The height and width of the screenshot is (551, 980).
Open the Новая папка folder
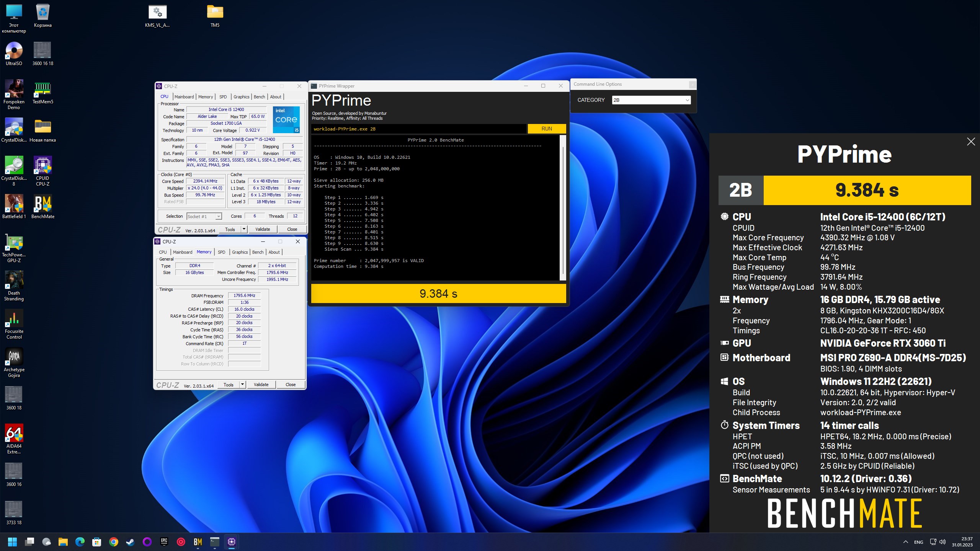(42, 130)
